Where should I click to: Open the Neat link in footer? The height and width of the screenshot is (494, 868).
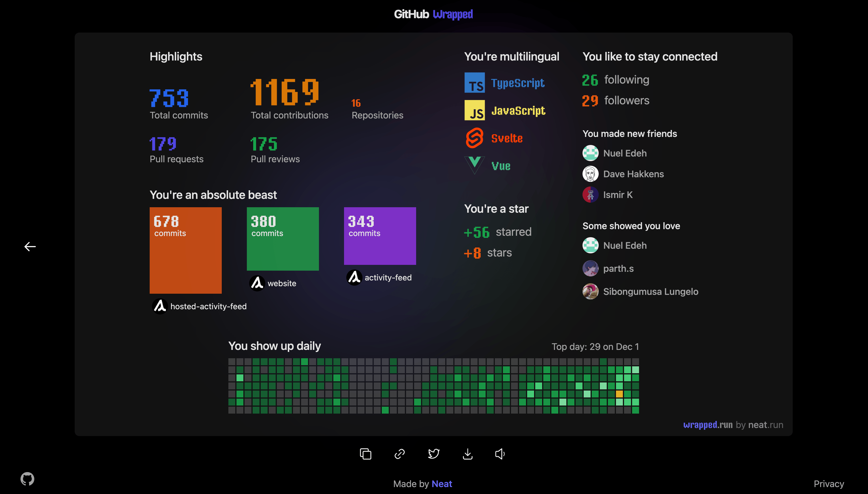pyautogui.click(x=441, y=484)
